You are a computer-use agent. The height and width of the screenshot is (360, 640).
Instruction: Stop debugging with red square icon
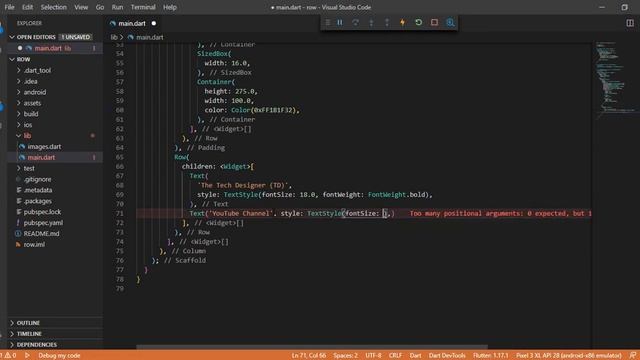click(x=434, y=22)
